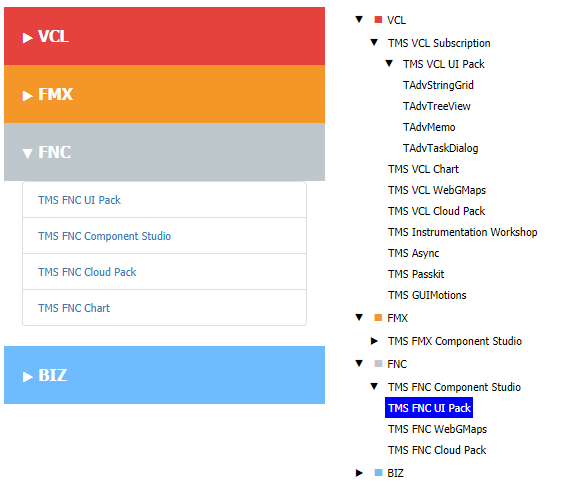This screenshot has height=494, width=573.
Task: Open the TMS FNC Cloud Pack list link
Action: pos(87,272)
